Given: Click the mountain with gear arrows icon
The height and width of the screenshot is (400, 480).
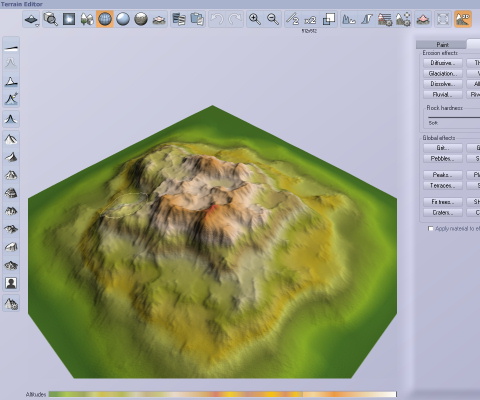Looking at the screenshot, I should click(x=403, y=19).
